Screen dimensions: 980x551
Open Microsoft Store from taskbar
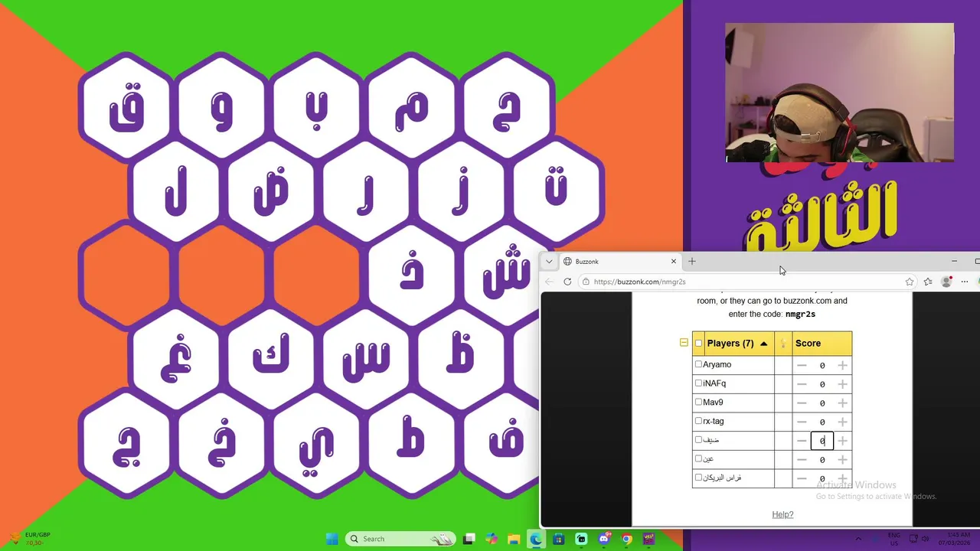559,539
